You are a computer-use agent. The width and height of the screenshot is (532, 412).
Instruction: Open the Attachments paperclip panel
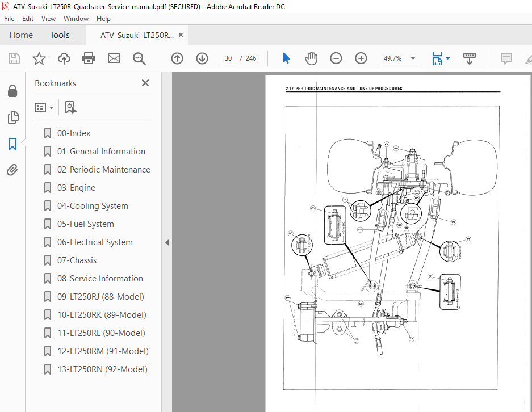pyautogui.click(x=12, y=170)
